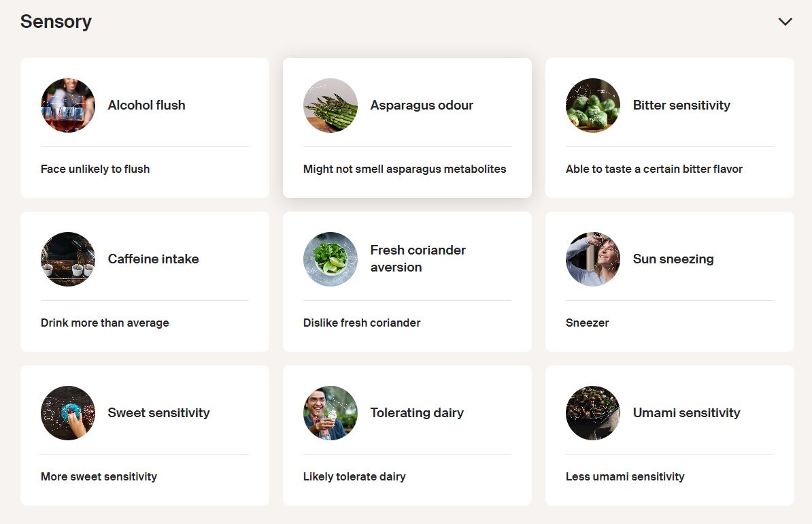This screenshot has height=524, width=812.
Task: Collapse the Sensory section chevron
Action: click(x=785, y=22)
